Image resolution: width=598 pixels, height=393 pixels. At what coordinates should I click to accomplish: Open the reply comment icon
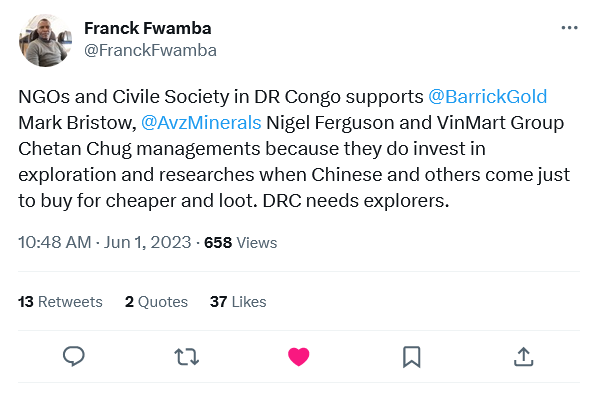pos(74,357)
